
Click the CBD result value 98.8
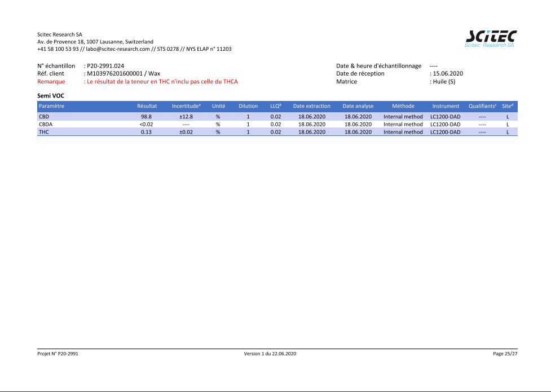(x=147, y=116)
